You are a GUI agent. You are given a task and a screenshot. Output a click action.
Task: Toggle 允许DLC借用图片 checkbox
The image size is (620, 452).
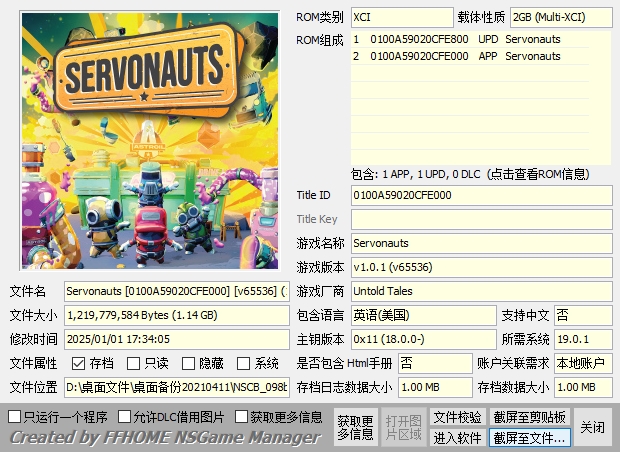pos(125,416)
